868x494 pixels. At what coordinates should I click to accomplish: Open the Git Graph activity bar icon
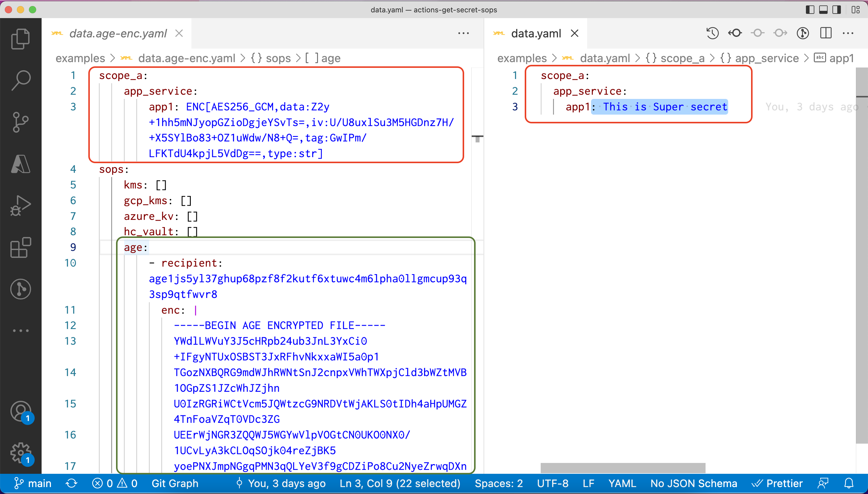tap(21, 289)
